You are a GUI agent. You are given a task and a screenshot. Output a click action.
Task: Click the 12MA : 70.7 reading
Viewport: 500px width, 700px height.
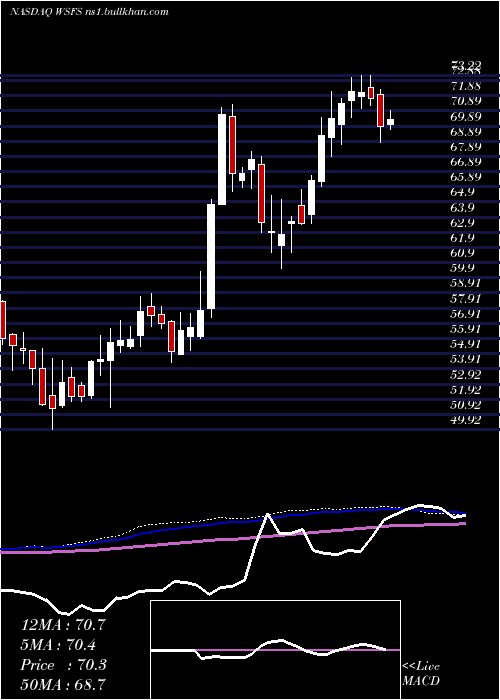pos(63,625)
